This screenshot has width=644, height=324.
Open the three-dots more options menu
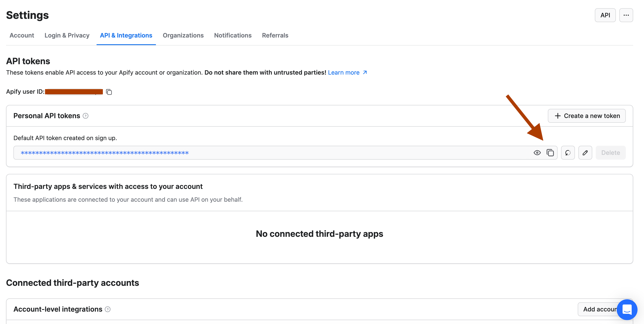coord(626,15)
